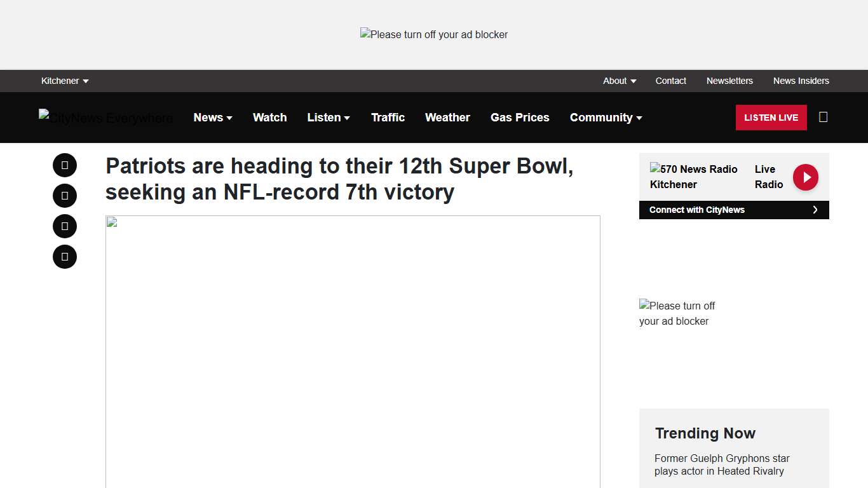
Task: Click the icon right of LISTEN LIVE
Action: click(823, 117)
